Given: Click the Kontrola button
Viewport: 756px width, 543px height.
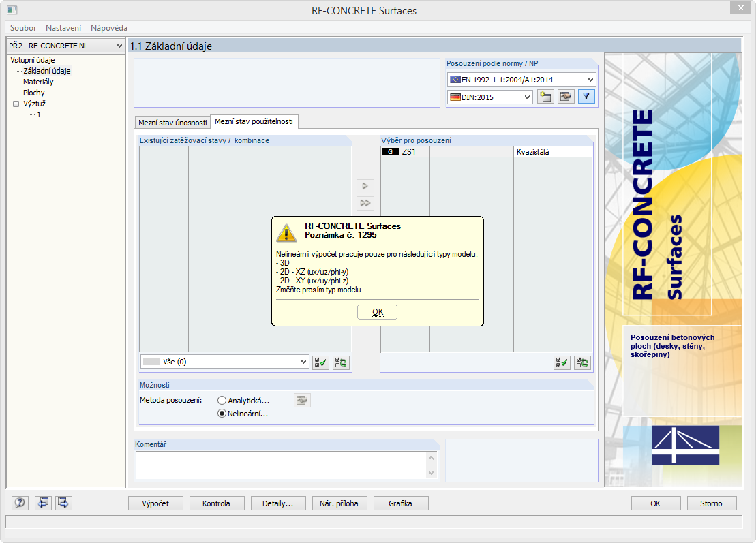Looking at the screenshot, I should (x=217, y=503).
